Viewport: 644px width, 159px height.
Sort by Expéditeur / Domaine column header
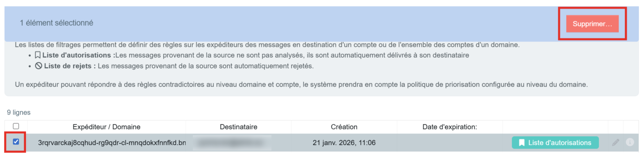pyautogui.click(x=106, y=127)
